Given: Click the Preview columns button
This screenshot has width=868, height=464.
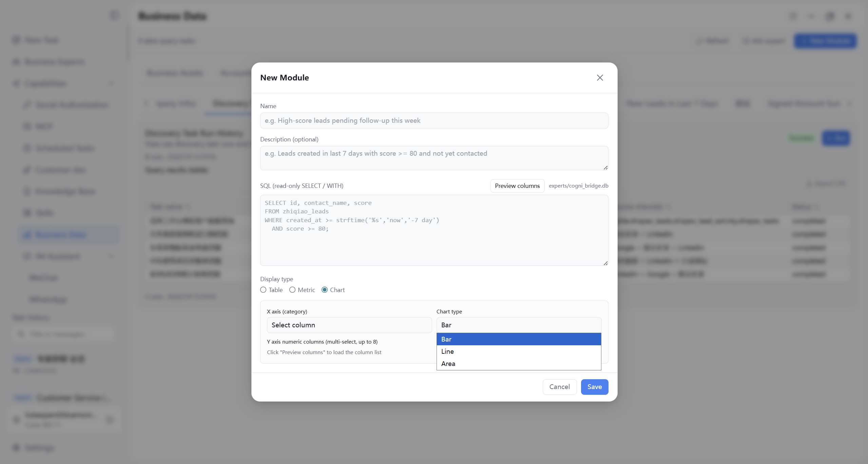Looking at the screenshot, I should pos(517,186).
